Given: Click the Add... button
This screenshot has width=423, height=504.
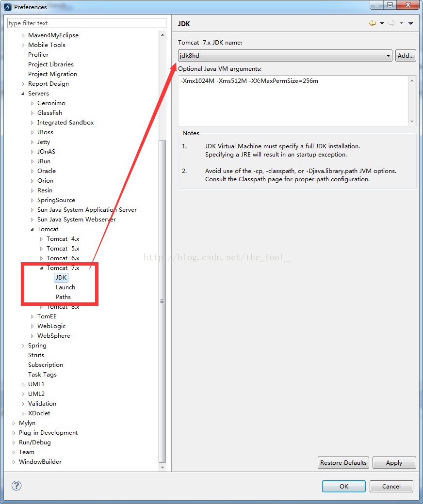Looking at the screenshot, I should click(x=406, y=56).
